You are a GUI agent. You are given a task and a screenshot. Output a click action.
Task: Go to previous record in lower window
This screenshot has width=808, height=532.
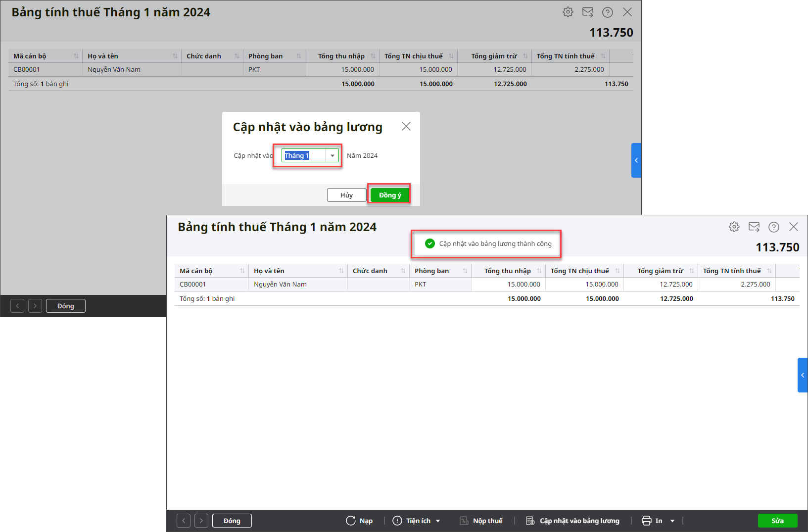tap(184, 521)
